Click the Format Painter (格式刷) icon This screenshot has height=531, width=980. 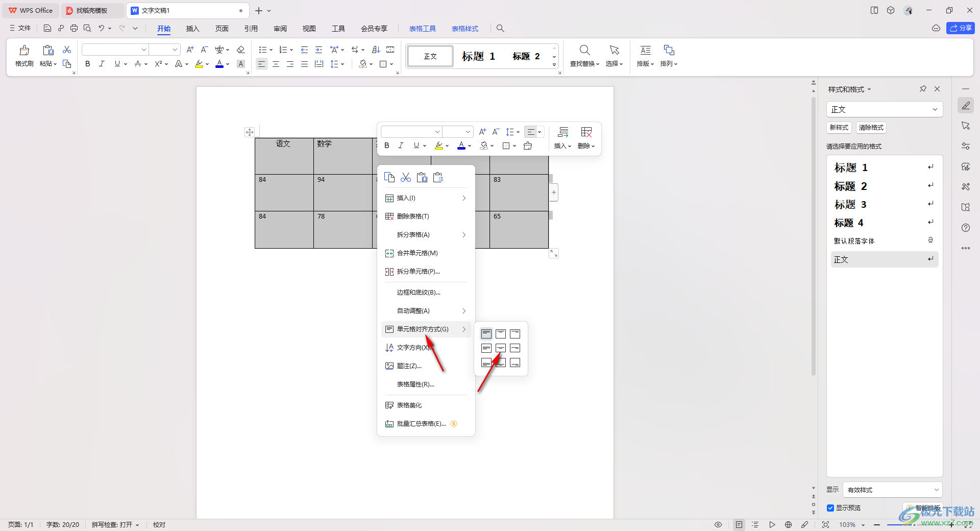(24, 50)
